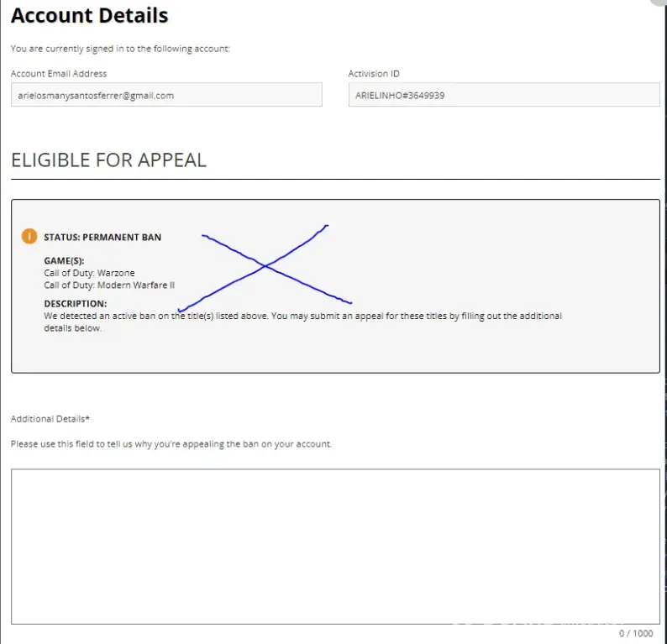This screenshot has width=667, height=644.
Task: Click the ELIGIBLE FOR APPEAL heading
Action: point(108,160)
